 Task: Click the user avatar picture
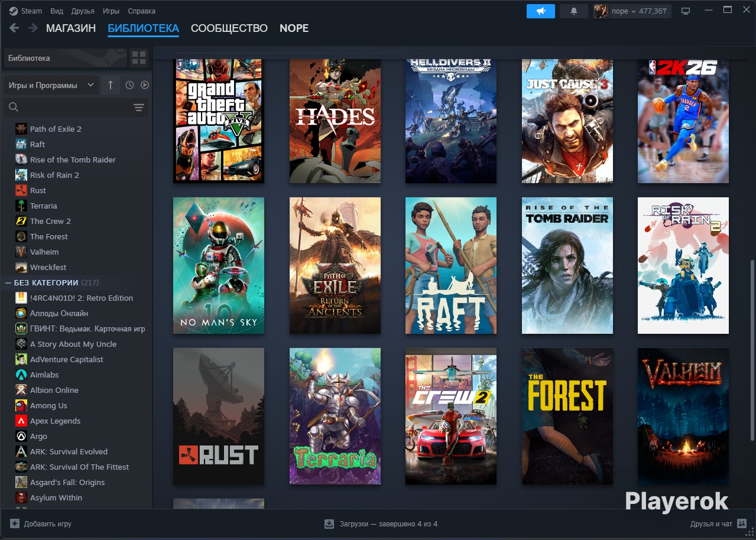tap(601, 11)
